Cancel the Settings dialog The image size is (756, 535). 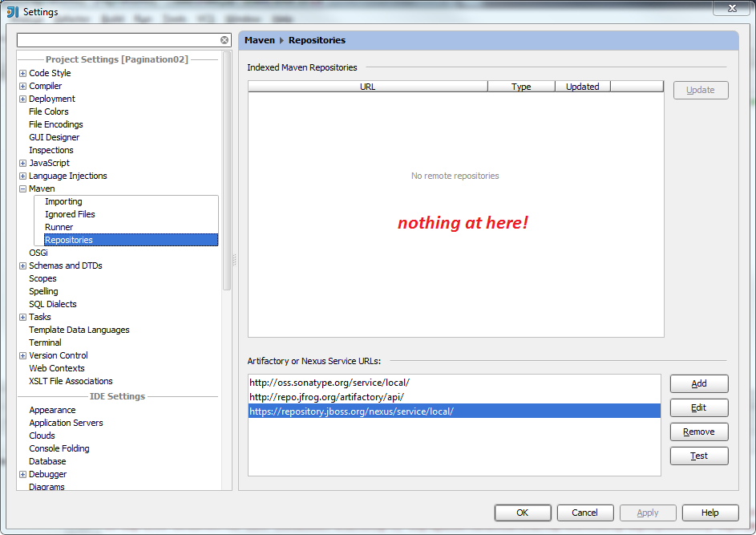[x=584, y=513]
